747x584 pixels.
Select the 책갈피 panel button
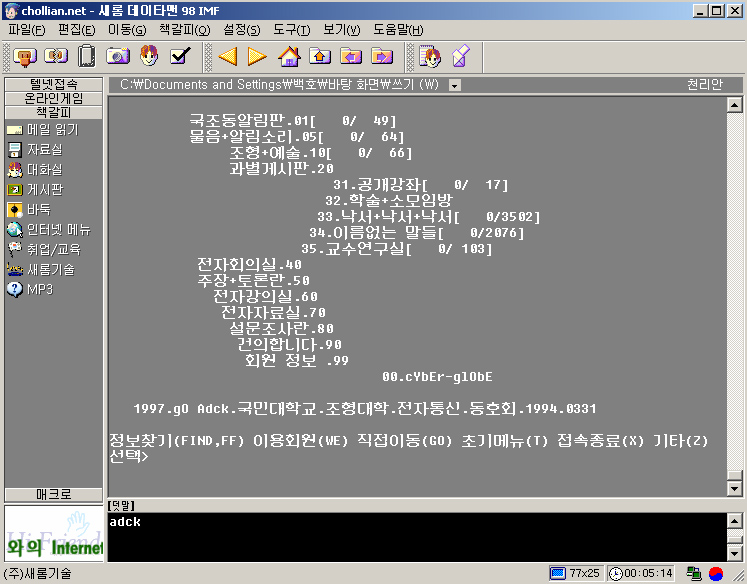pyautogui.click(x=53, y=112)
